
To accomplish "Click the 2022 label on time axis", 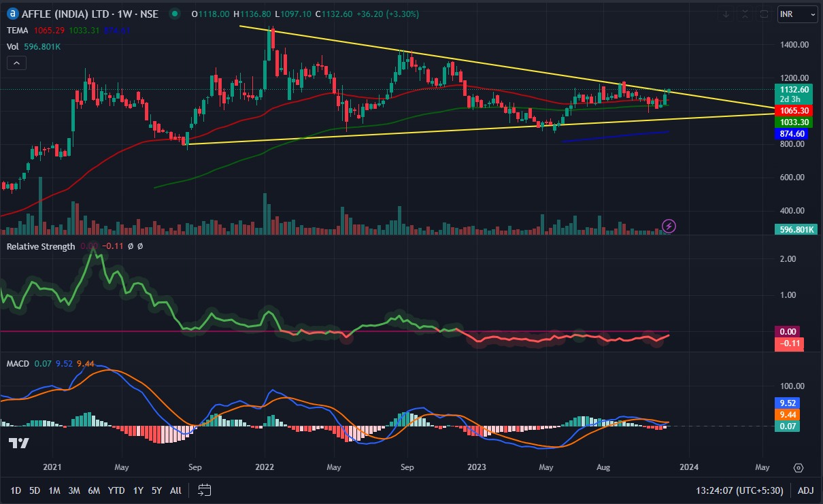I will [x=264, y=468].
